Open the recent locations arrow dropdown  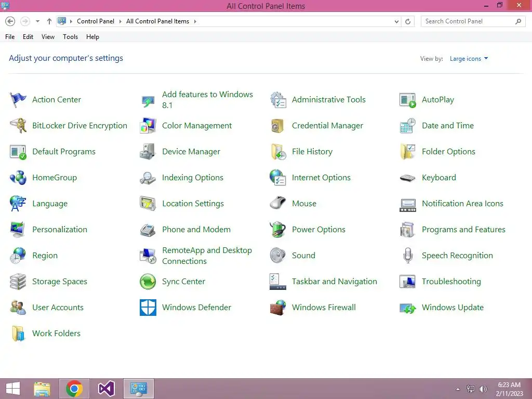tap(37, 21)
